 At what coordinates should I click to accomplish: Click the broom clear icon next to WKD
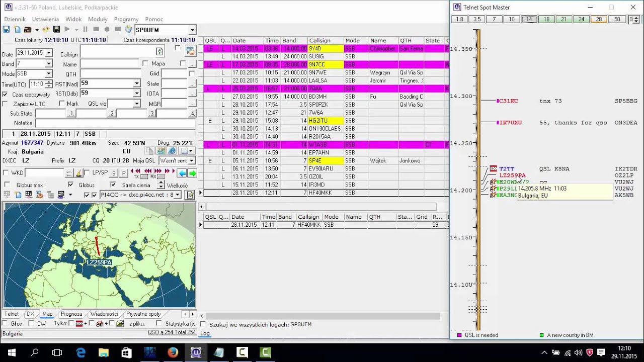78,173
